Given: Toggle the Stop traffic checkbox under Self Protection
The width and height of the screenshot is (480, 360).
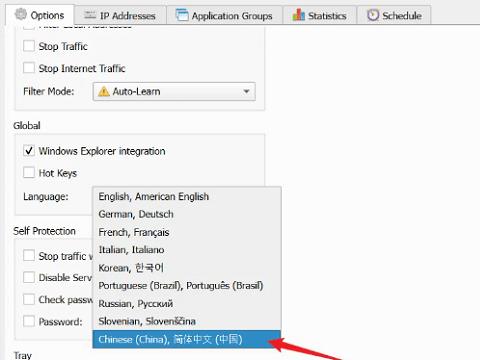Looking at the screenshot, I should pyautogui.click(x=29, y=256).
